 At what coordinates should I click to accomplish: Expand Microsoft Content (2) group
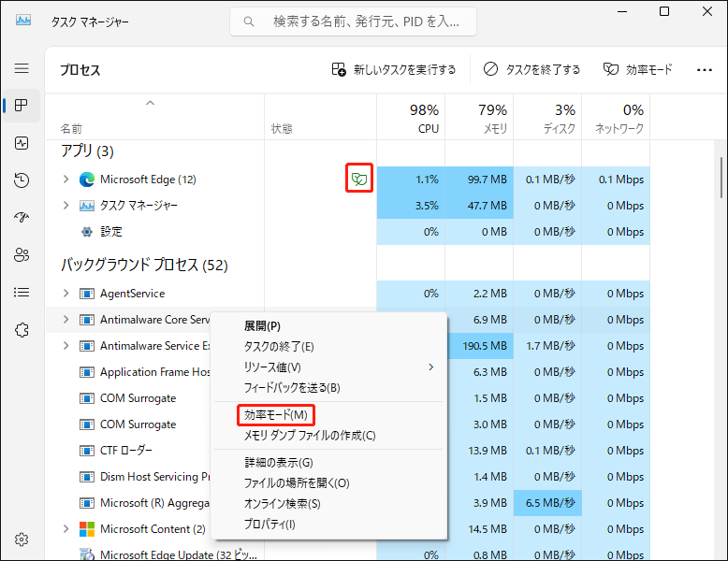pyautogui.click(x=66, y=529)
